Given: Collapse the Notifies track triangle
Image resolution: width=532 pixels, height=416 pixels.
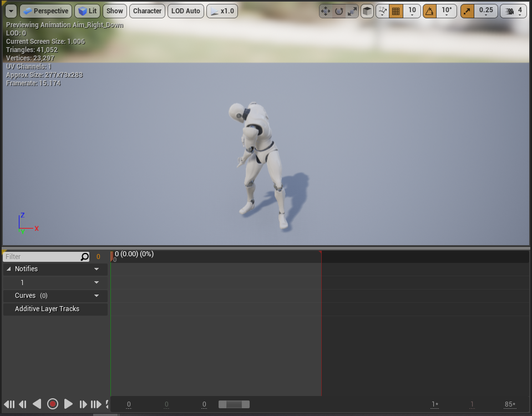Looking at the screenshot, I should tap(9, 269).
